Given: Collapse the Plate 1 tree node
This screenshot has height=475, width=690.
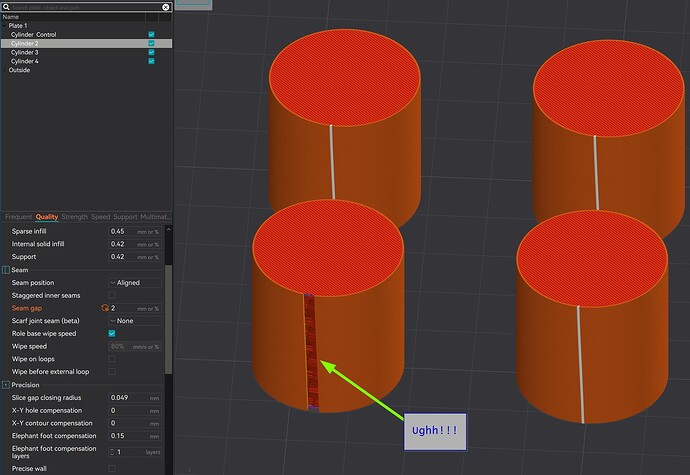Looking at the screenshot, I should (x=4, y=26).
